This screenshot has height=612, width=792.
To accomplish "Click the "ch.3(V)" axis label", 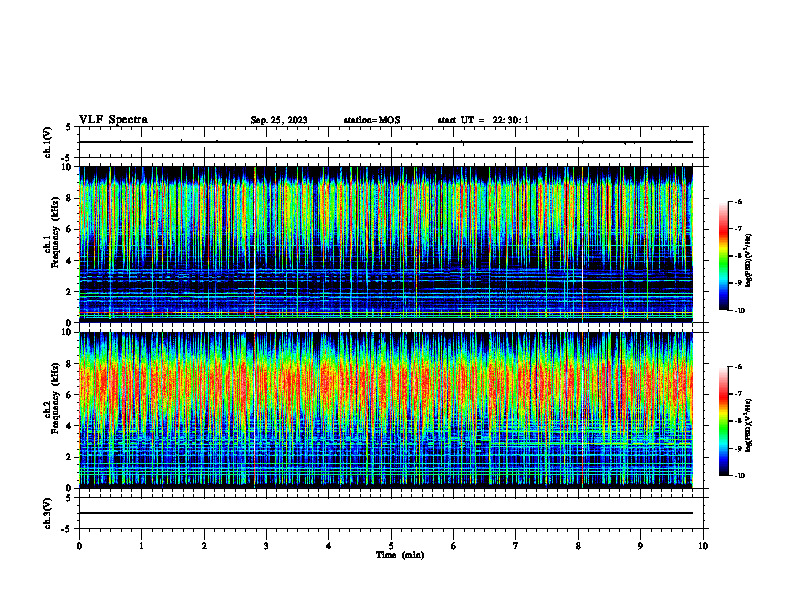I will (47, 513).
